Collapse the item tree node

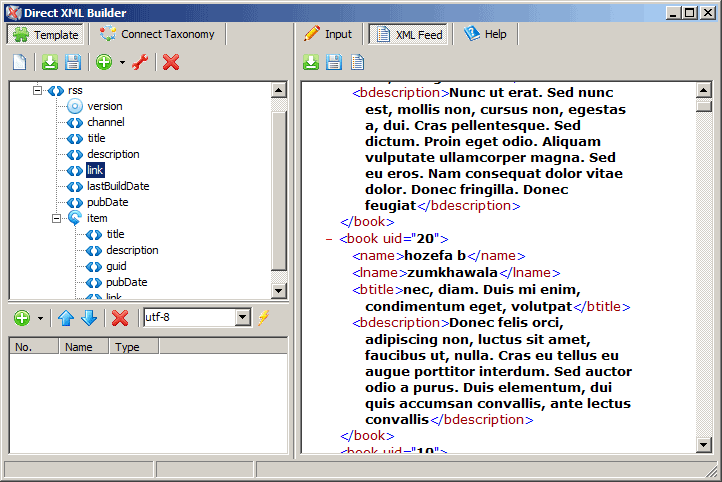[x=57, y=218]
